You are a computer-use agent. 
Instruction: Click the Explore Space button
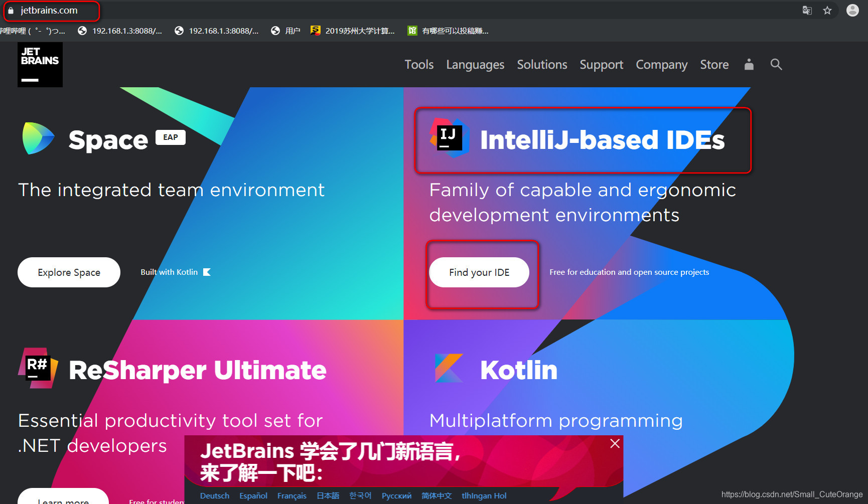coord(69,272)
